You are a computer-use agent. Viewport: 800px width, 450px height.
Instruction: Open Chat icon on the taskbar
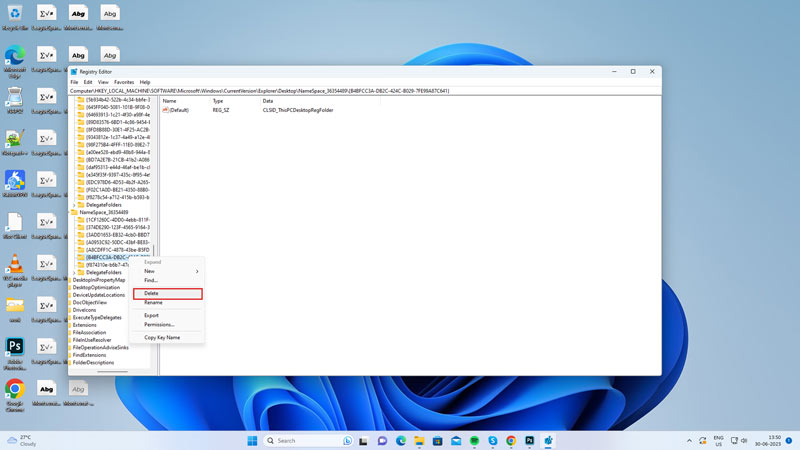[382, 441]
